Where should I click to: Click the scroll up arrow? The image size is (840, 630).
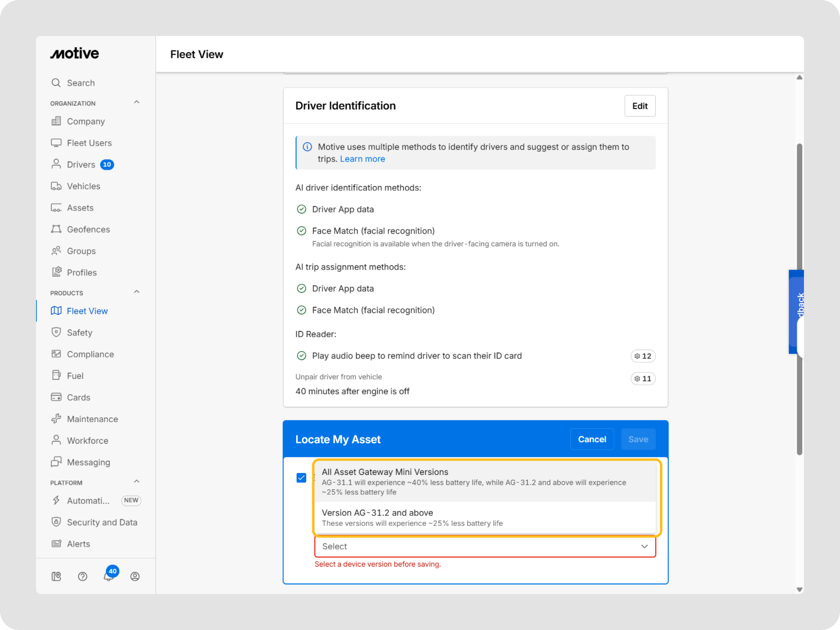point(799,78)
